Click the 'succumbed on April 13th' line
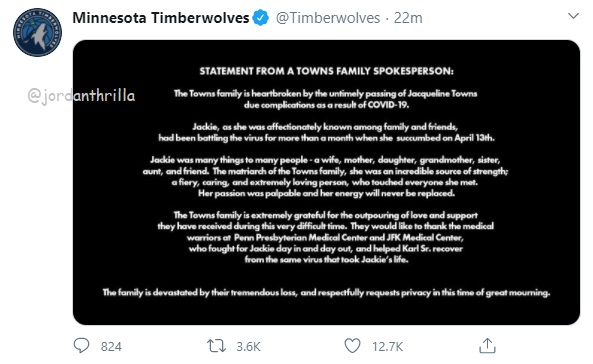The height and width of the screenshot is (364, 593). pyautogui.click(x=326, y=138)
